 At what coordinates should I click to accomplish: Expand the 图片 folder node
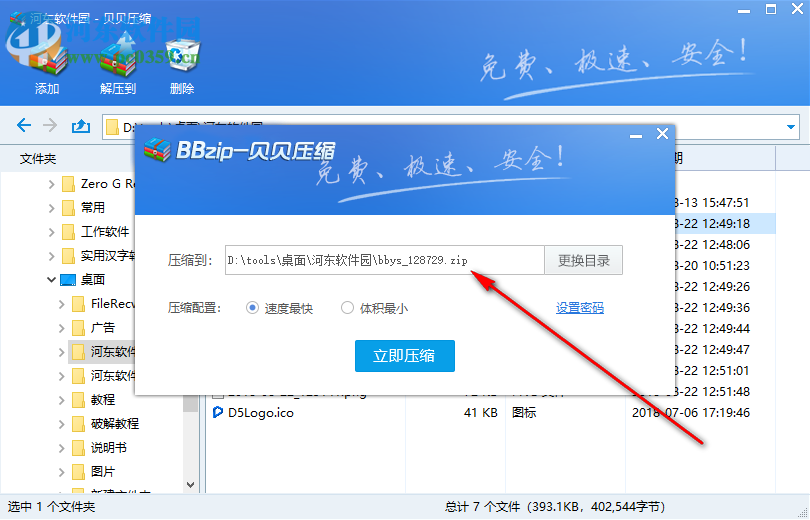(61, 472)
